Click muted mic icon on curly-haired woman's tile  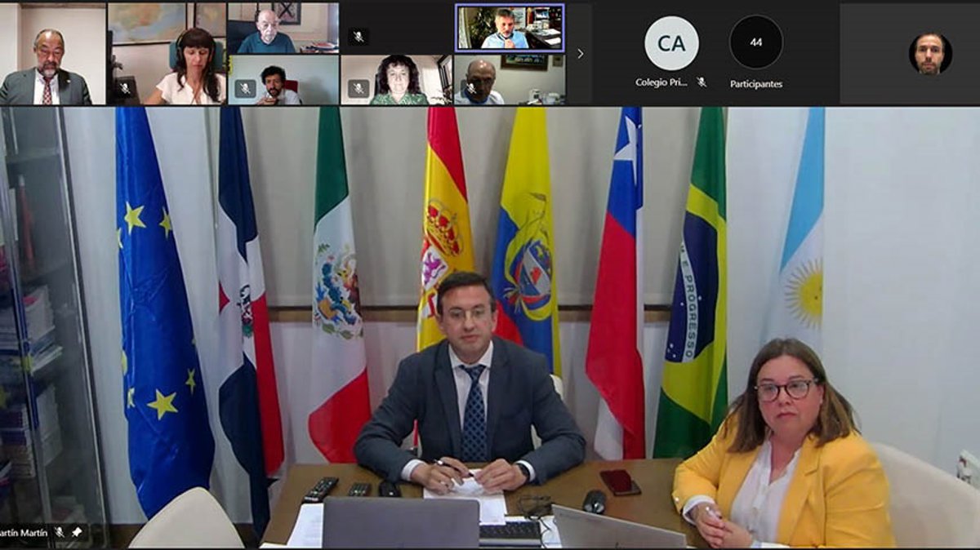pos(358,87)
